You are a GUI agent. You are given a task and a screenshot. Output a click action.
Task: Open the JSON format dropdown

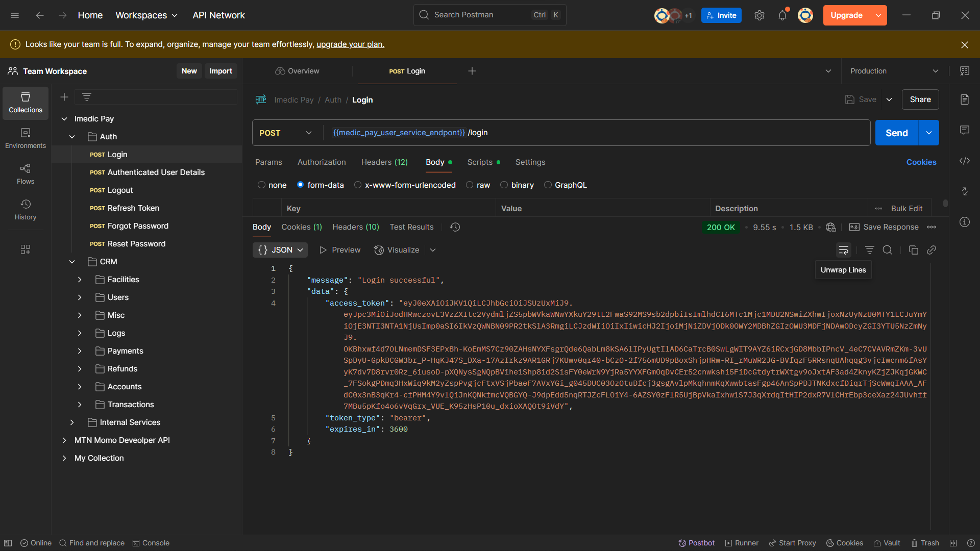point(280,250)
